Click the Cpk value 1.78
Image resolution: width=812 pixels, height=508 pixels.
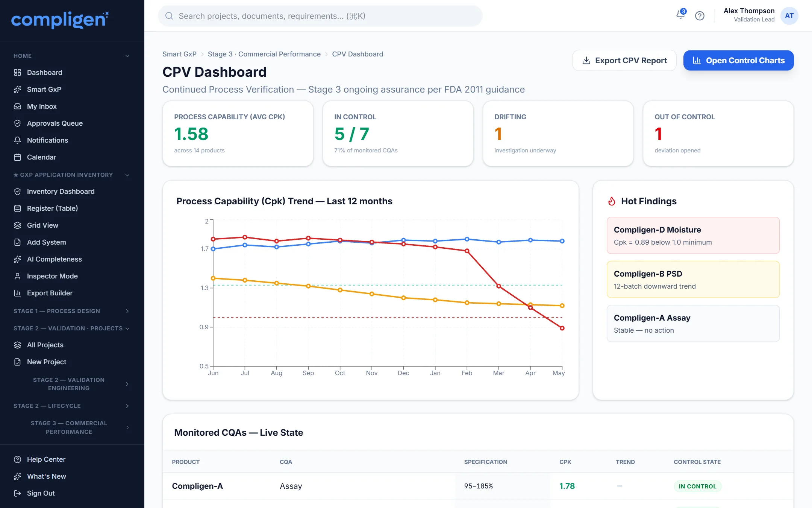567,486
